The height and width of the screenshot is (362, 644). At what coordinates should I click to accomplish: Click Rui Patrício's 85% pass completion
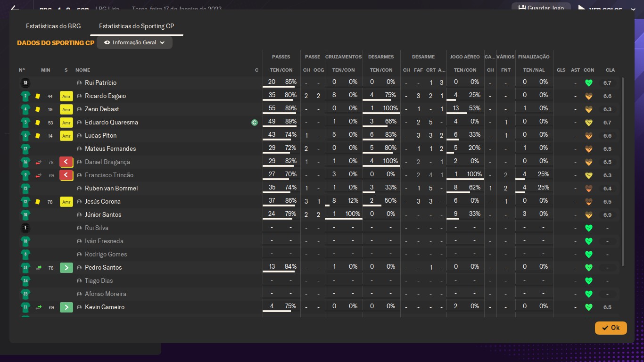click(290, 82)
